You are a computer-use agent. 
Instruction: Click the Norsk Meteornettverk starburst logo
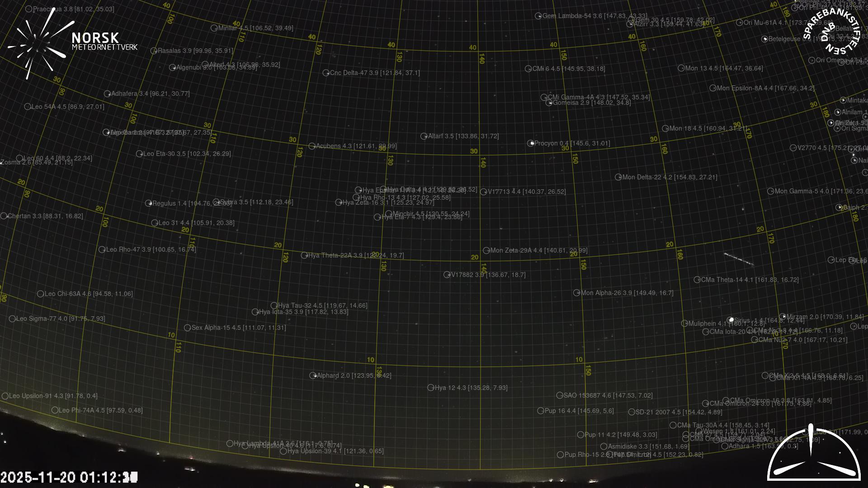point(37,44)
